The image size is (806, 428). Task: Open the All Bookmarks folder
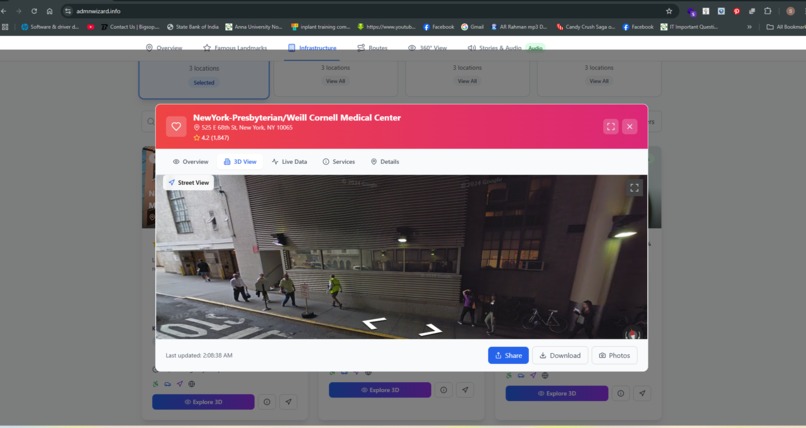(785, 27)
